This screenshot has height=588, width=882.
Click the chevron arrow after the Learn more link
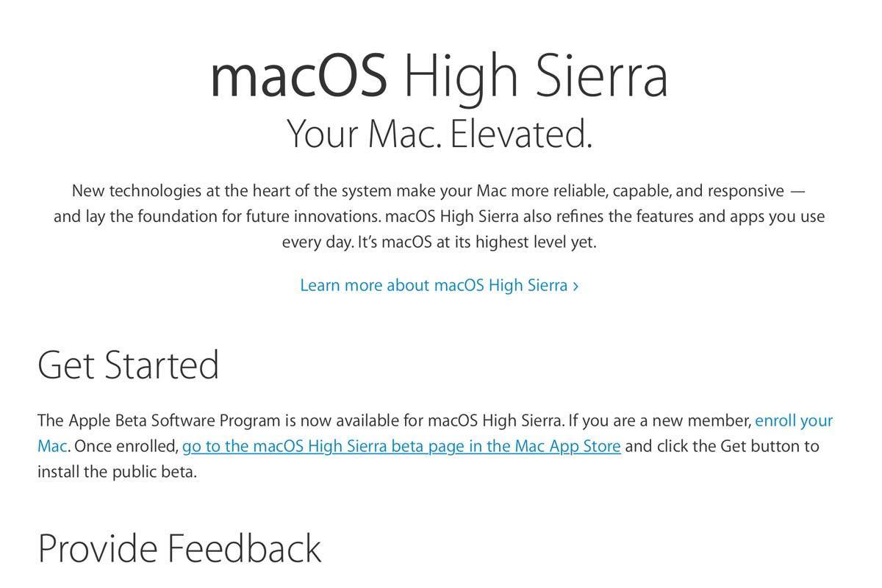tap(576, 286)
